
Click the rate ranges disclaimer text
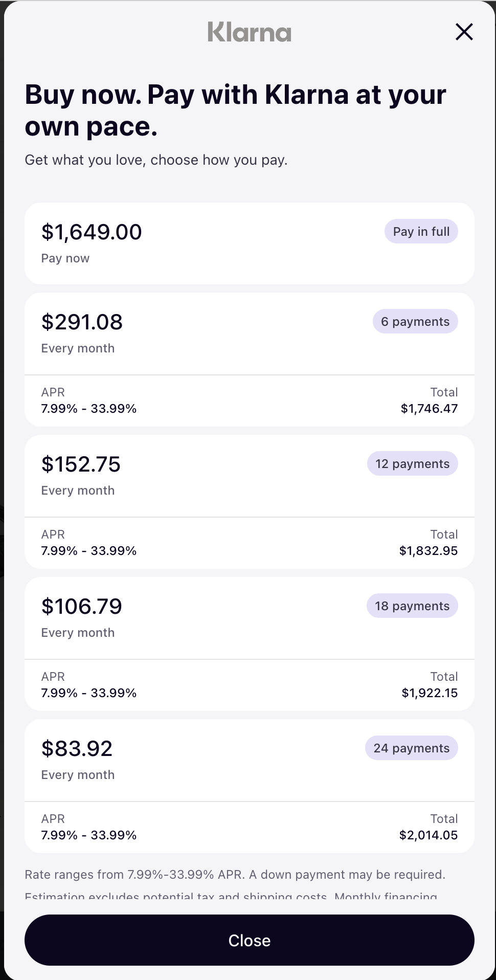coord(235,875)
